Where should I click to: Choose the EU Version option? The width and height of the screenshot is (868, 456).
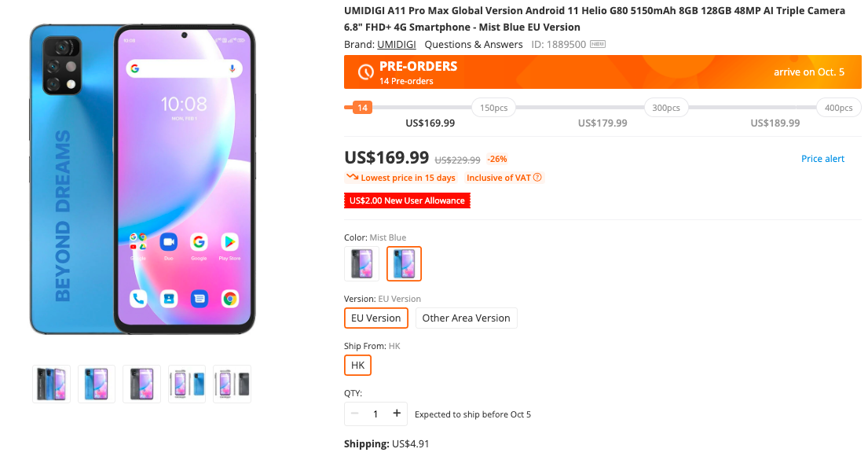[376, 318]
